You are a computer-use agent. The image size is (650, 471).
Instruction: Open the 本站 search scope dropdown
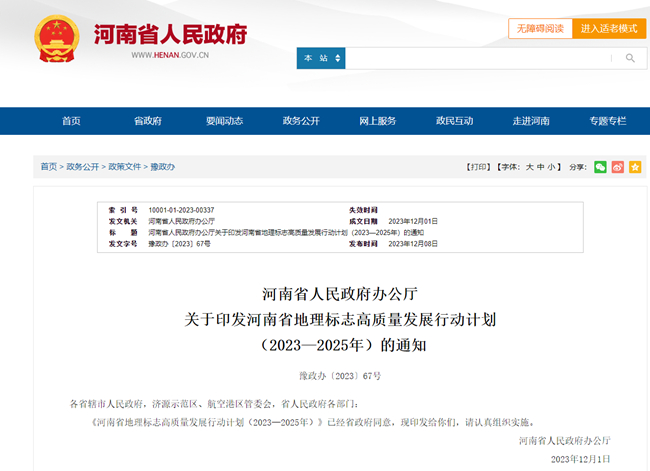pyautogui.click(x=320, y=58)
